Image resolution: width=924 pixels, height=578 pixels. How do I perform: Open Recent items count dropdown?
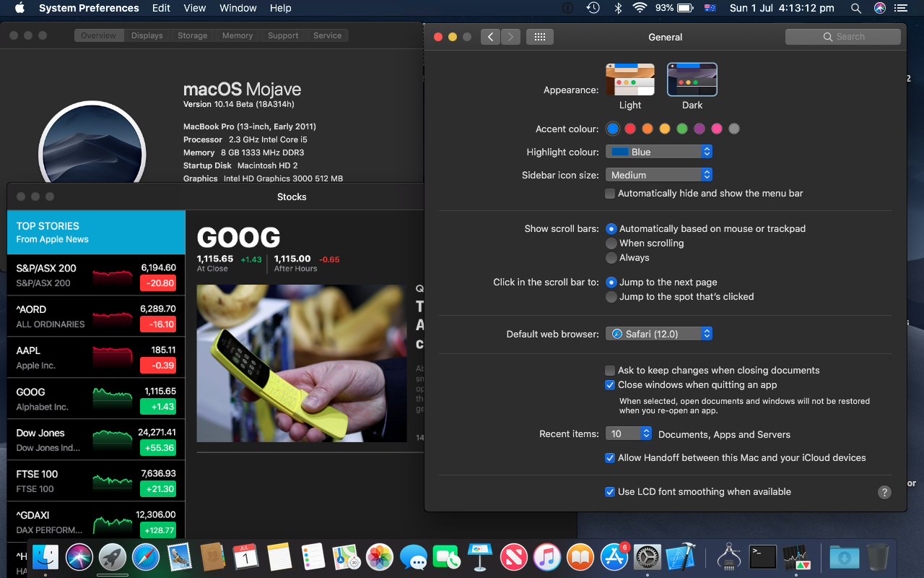tap(629, 434)
